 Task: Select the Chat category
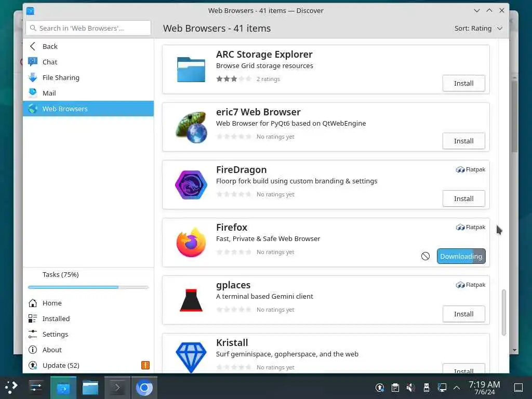coord(88,62)
